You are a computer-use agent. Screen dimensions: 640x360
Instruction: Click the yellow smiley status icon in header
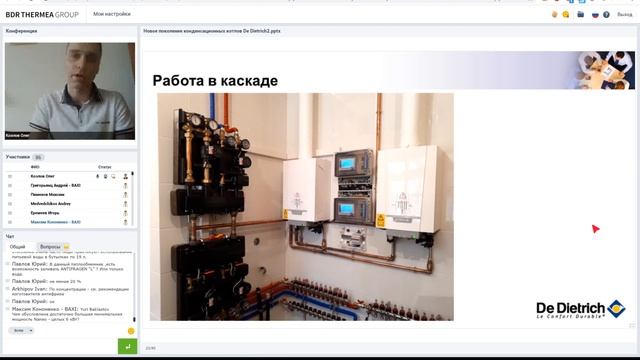[x=566, y=14]
